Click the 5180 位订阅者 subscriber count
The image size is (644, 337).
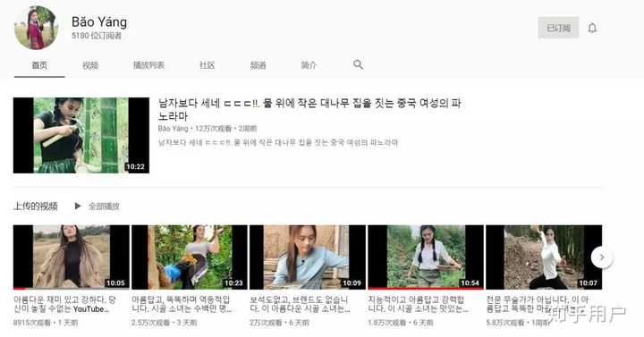tap(97, 36)
